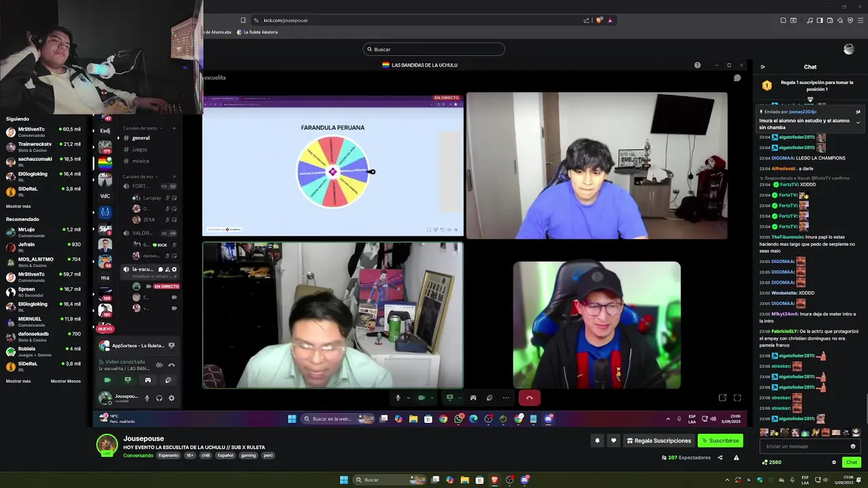Open chat settings gear
This screenshot has width=868, height=488.
pos(834,462)
